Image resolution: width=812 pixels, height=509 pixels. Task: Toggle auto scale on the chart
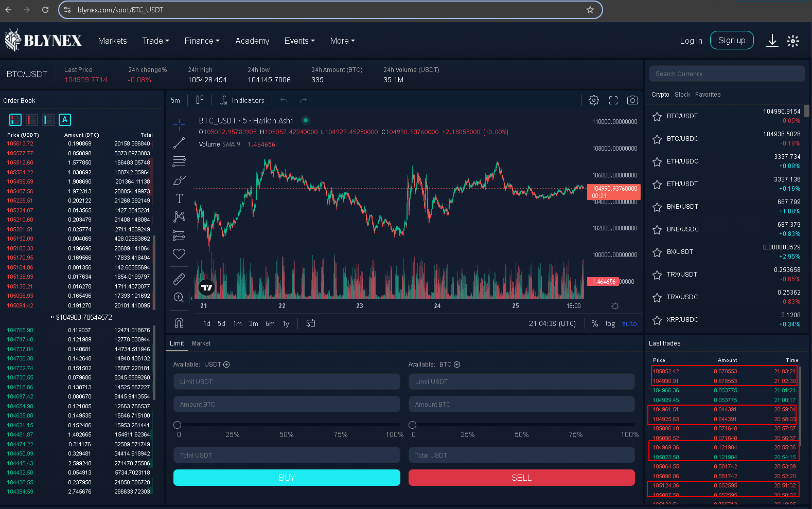point(629,323)
